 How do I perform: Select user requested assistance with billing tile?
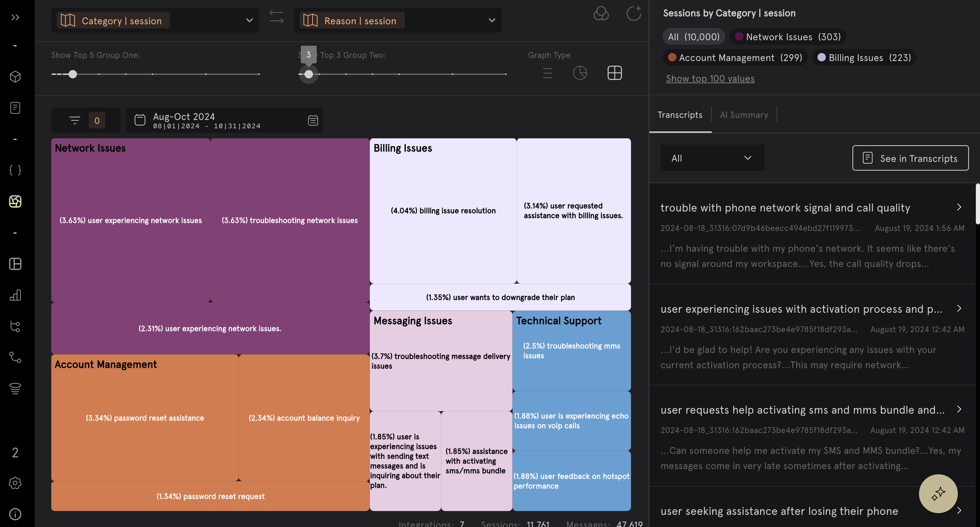click(x=573, y=211)
